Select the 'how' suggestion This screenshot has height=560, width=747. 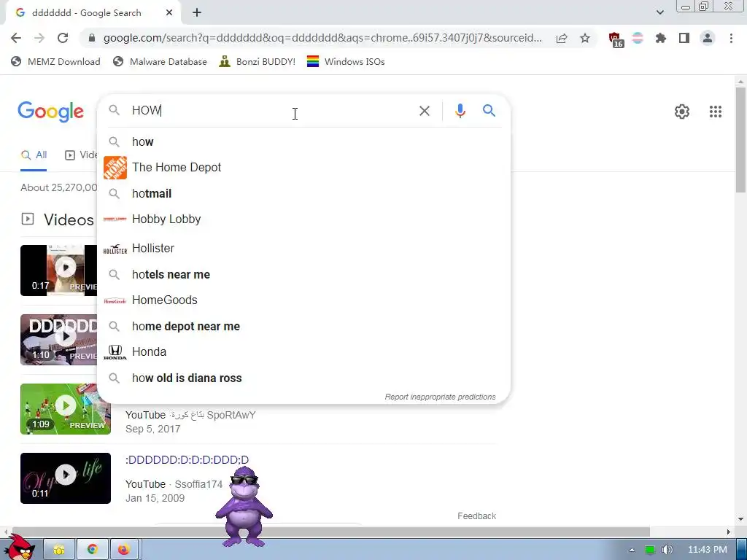click(303, 142)
